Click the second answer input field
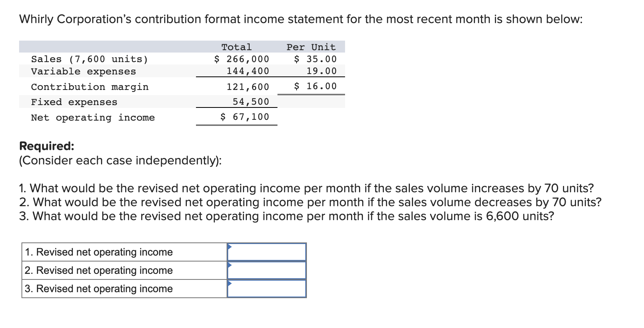Screen dimensions: 644x328 tap(267, 270)
